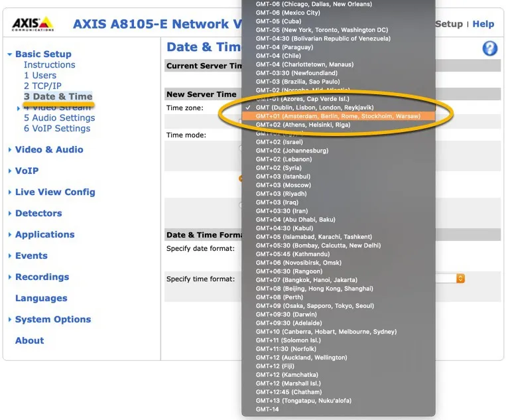Open the time format dropdown arrow

[x=460, y=278]
